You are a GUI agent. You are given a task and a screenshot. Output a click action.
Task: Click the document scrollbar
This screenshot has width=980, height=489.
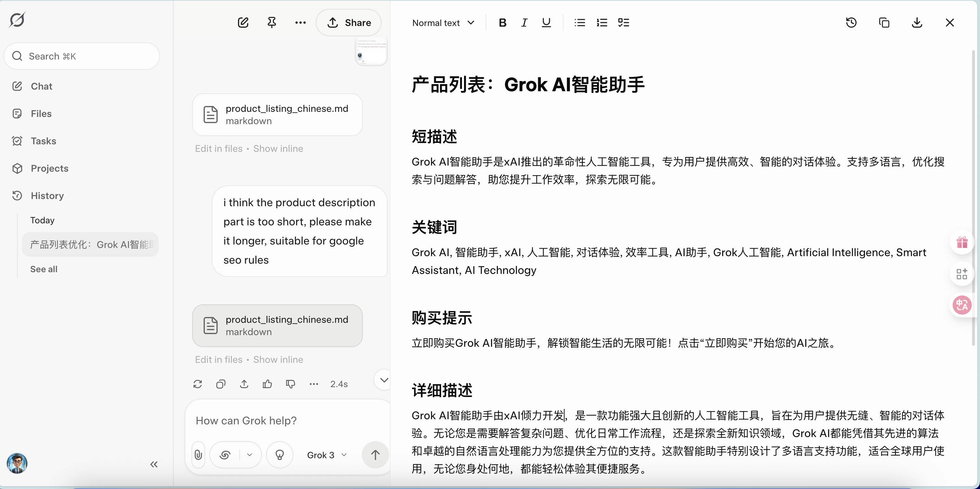[x=974, y=198]
